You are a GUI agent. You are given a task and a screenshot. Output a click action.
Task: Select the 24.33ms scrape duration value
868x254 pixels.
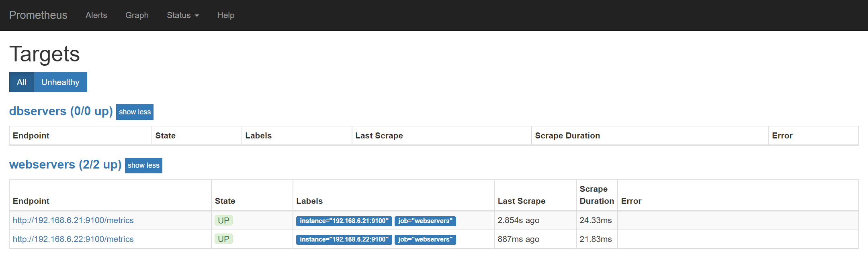pyautogui.click(x=596, y=220)
